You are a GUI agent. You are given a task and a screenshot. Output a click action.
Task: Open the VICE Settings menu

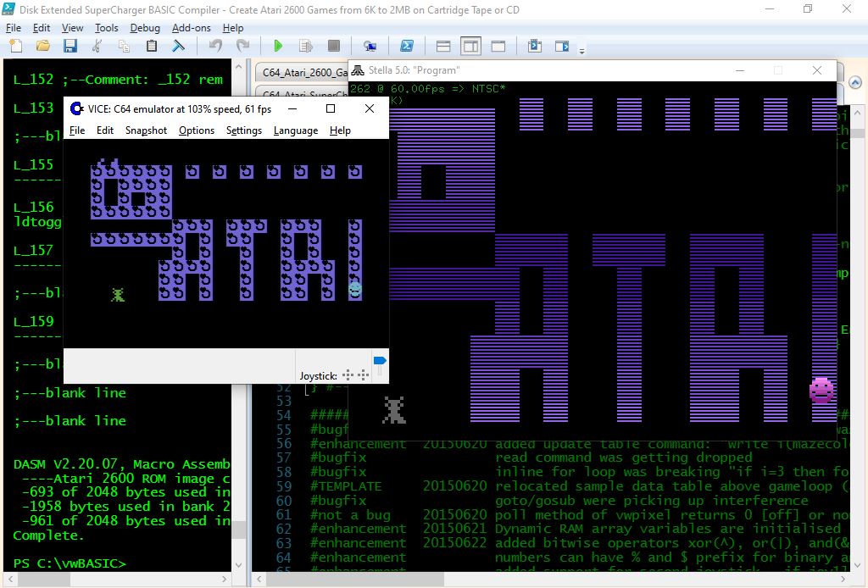tap(243, 130)
